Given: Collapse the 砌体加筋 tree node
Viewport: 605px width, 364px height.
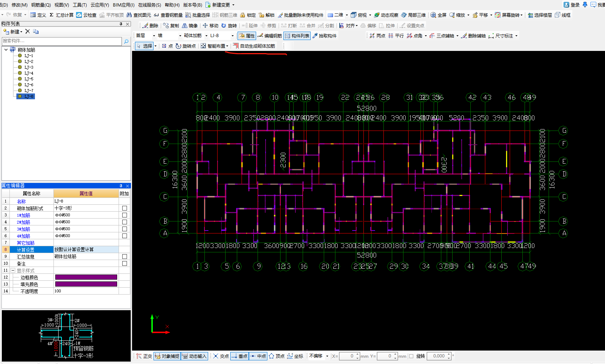Looking at the screenshot, I should pyautogui.click(x=6, y=50).
